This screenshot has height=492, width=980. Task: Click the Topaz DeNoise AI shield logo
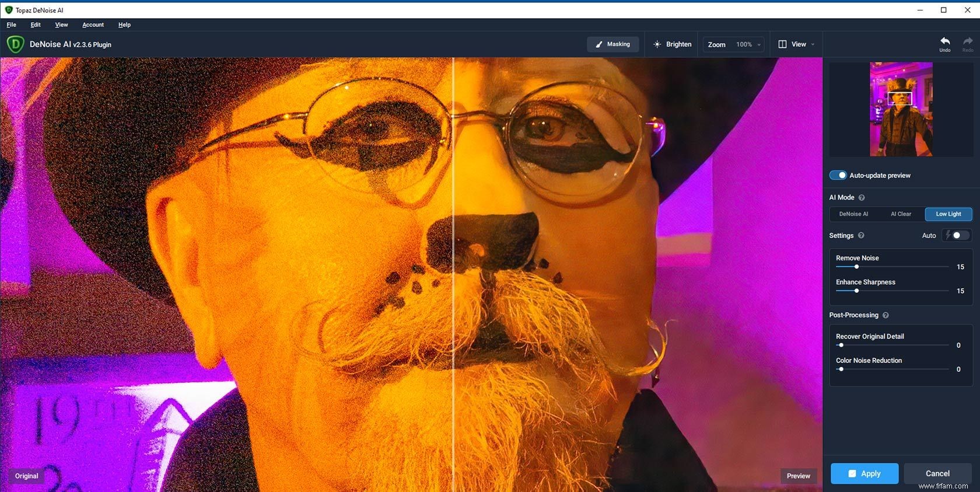coord(15,44)
